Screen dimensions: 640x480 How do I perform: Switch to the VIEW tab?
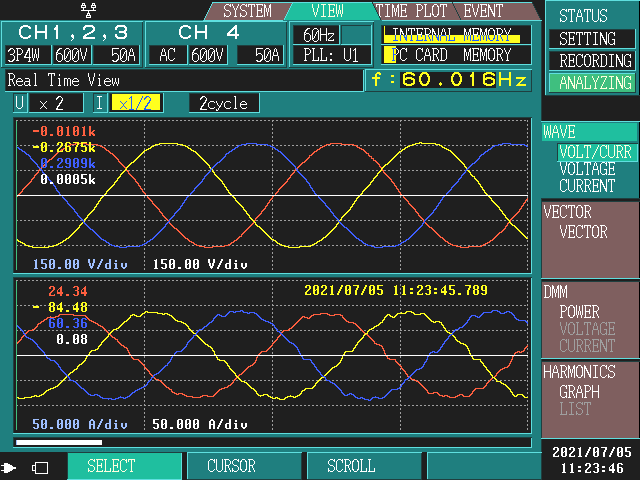click(x=328, y=11)
